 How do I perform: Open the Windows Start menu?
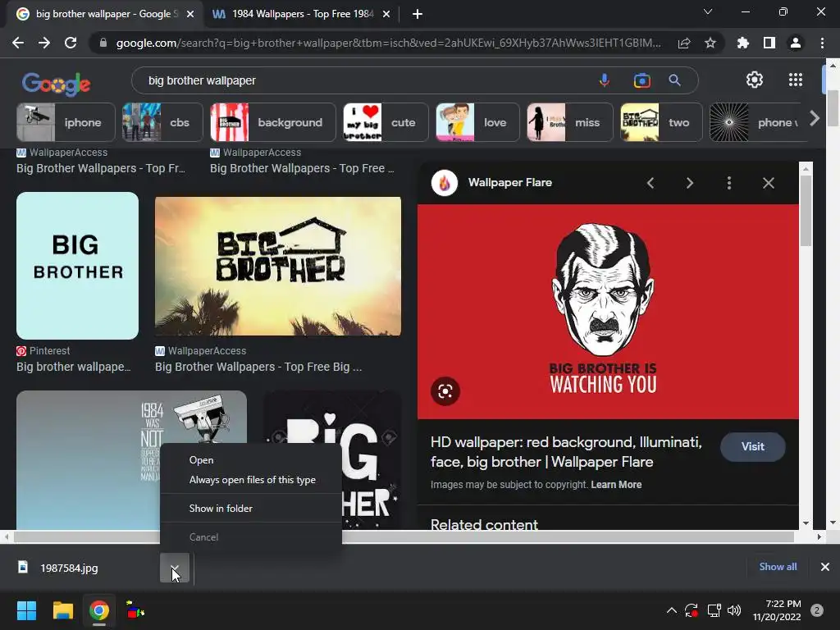pyautogui.click(x=26, y=610)
